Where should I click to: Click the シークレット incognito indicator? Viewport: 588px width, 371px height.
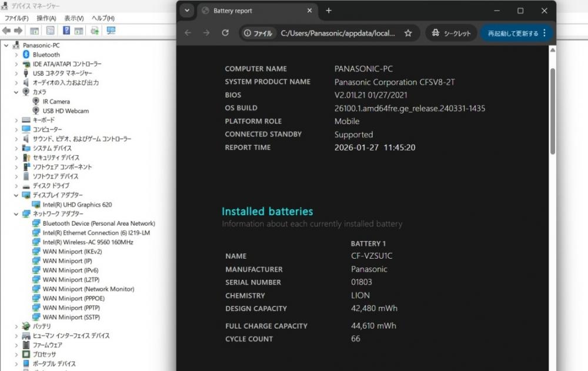pyautogui.click(x=451, y=33)
